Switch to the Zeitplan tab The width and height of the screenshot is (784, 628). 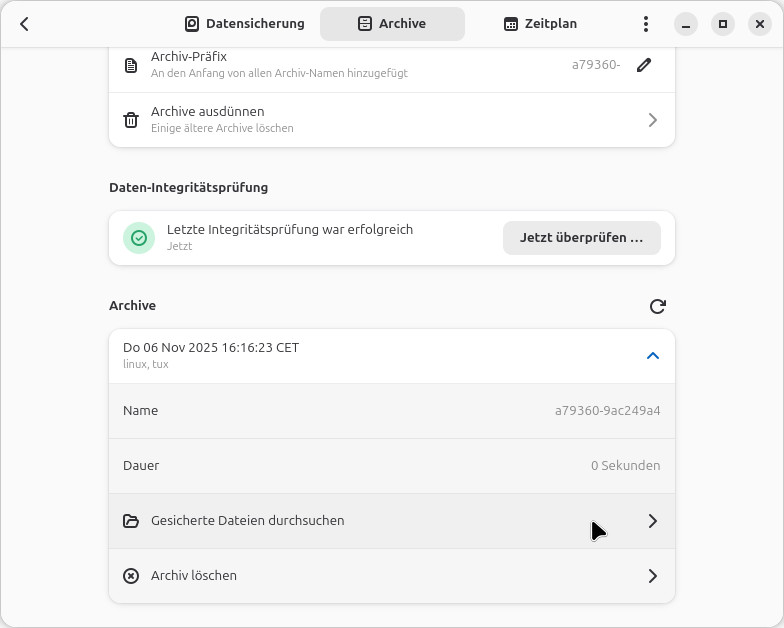pos(540,24)
